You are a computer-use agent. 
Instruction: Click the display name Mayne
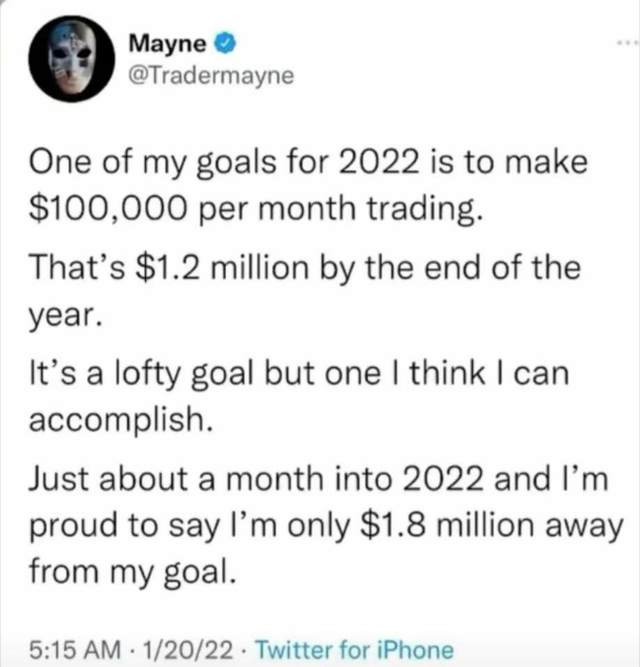coord(169,44)
